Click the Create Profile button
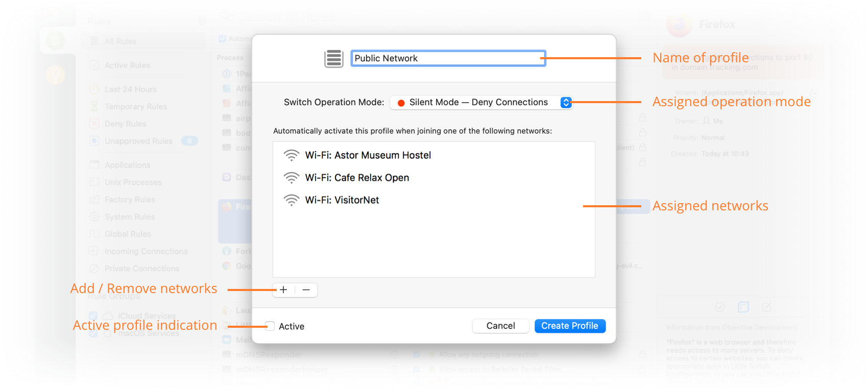Image resolution: width=868 pixels, height=388 pixels. (x=570, y=326)
